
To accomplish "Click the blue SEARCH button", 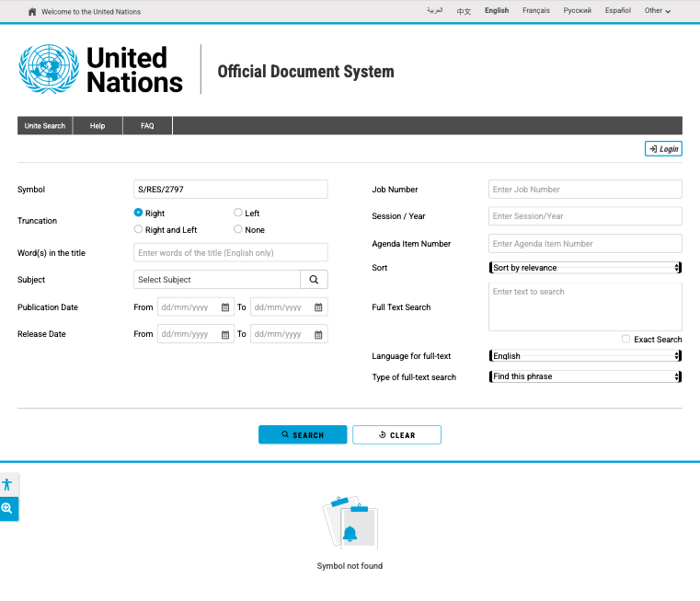I will coord(303,434).
